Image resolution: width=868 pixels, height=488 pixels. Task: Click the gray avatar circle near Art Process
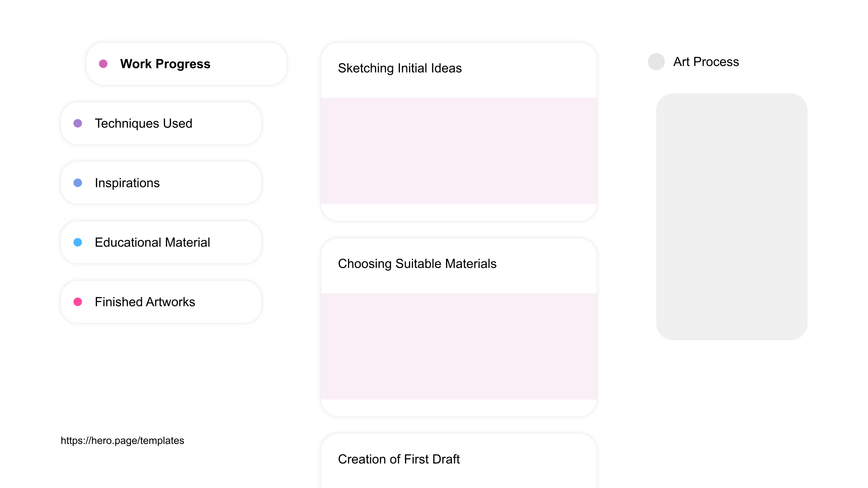coord(656,61)
